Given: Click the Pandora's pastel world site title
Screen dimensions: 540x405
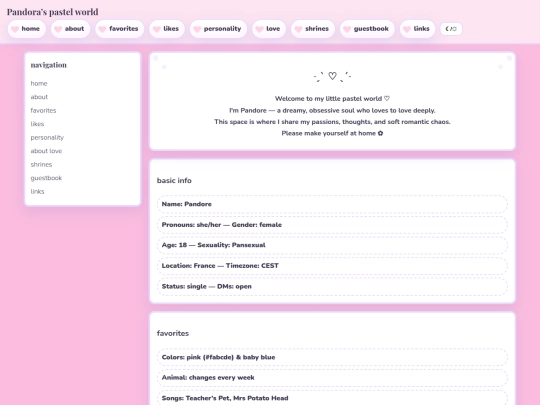Looking at the screenshot, I should (x=53, y=12).
